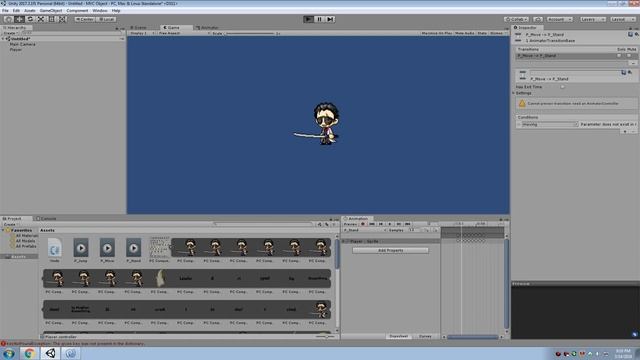Open the Account dropdown
This screenshot has height=360, width=640.
[560, 19]
